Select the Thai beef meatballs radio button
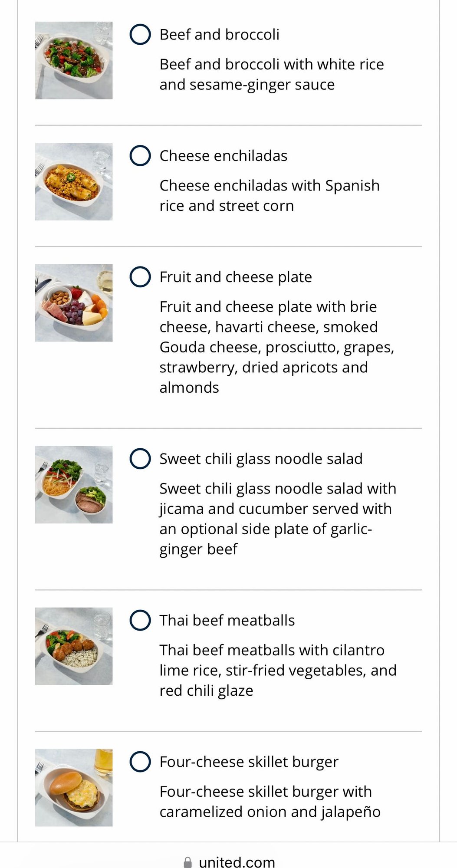Viewport: 457px width, 868px height. click(140, 620)
